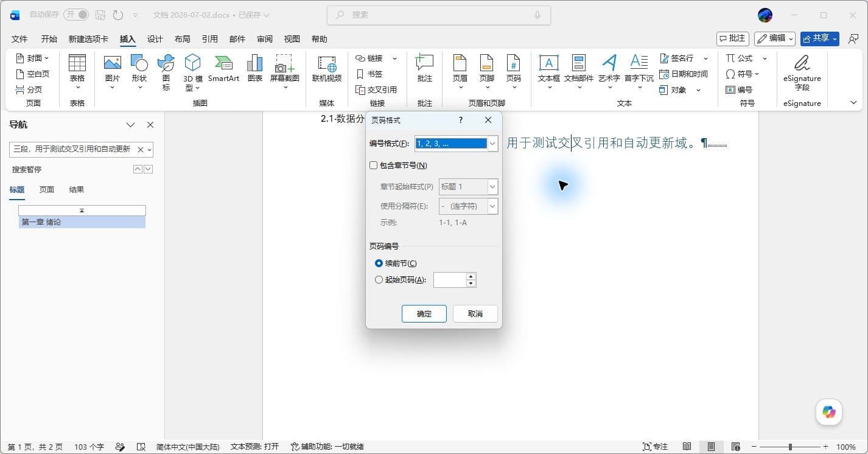
Task: Open the proofing status icon in status bar
Action: point(141,447)
